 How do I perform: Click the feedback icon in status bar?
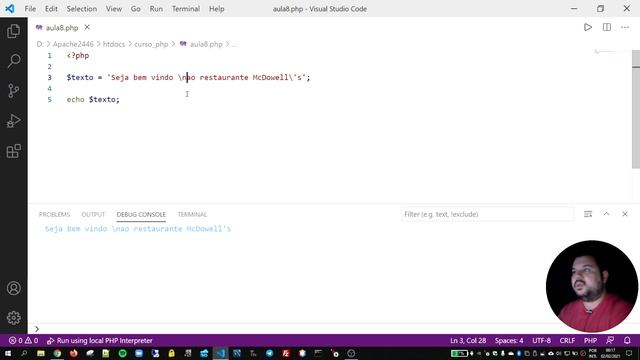coord(610,340)
